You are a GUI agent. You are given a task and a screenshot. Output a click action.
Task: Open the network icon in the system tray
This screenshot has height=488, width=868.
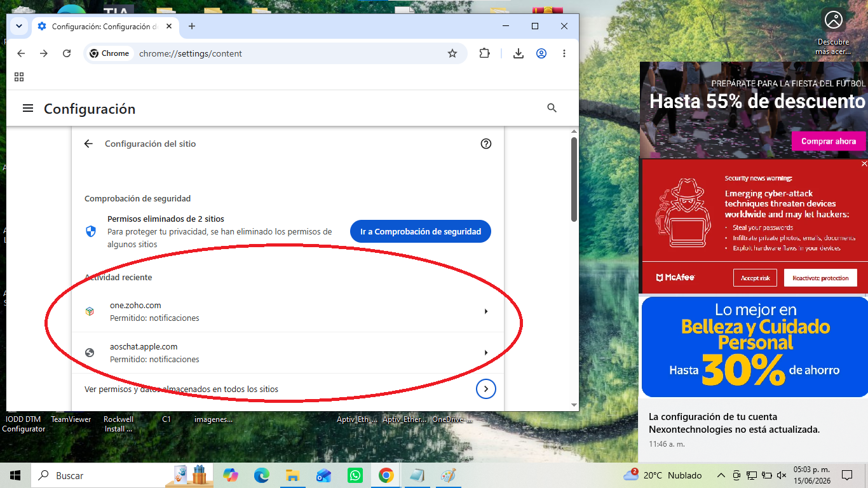[752, 475]
